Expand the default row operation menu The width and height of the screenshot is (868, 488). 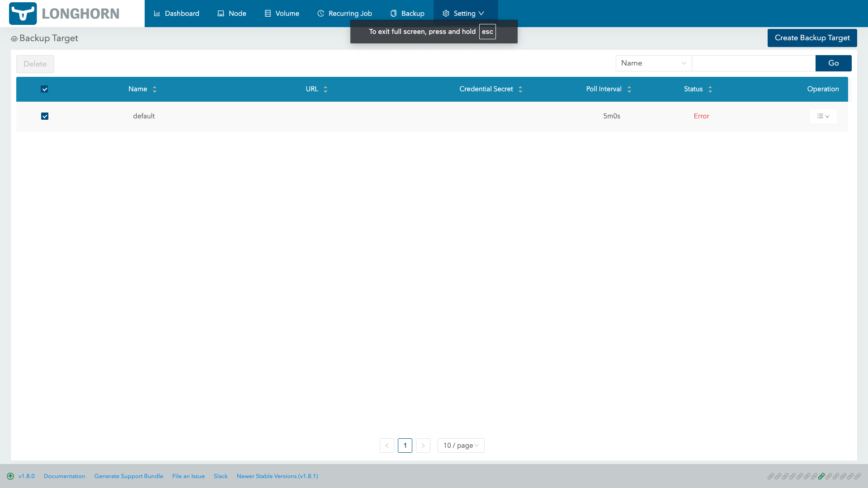(823, 117)
